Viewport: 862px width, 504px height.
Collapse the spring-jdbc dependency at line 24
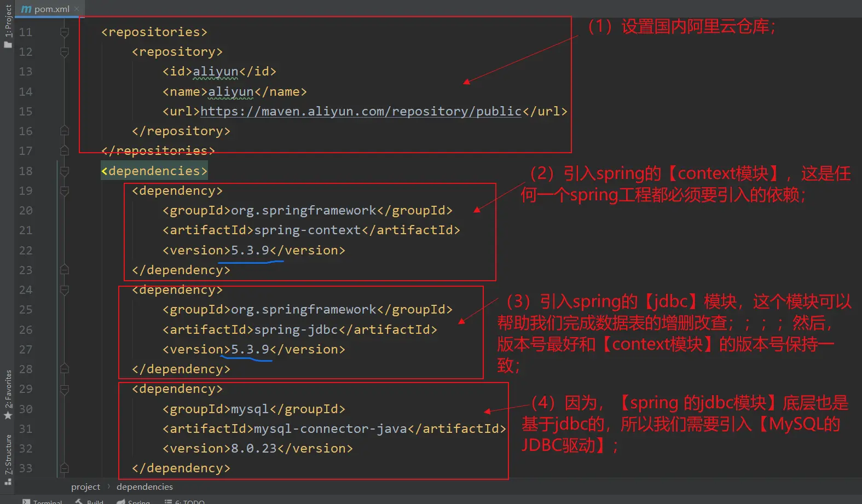[64, 290]
